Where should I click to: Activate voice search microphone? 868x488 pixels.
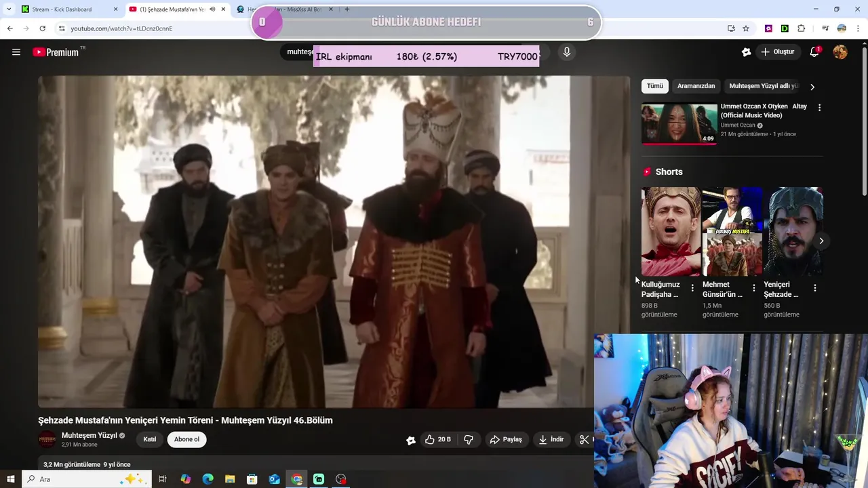567,52
